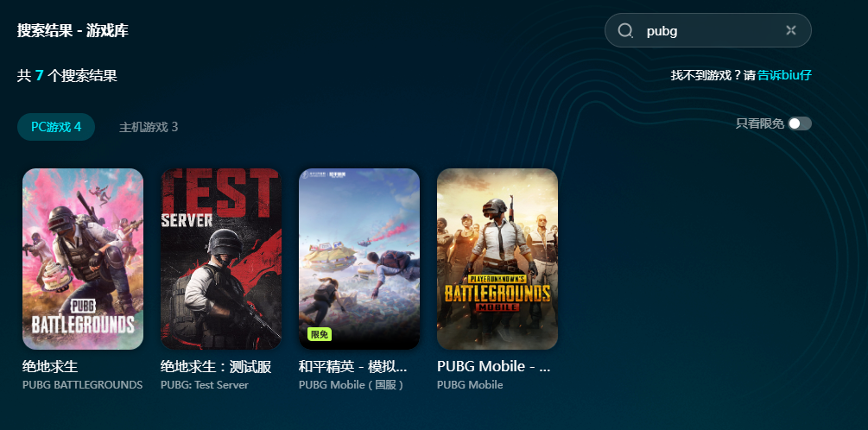Click the PUBG Mobile - ... title

click(494, 366)
